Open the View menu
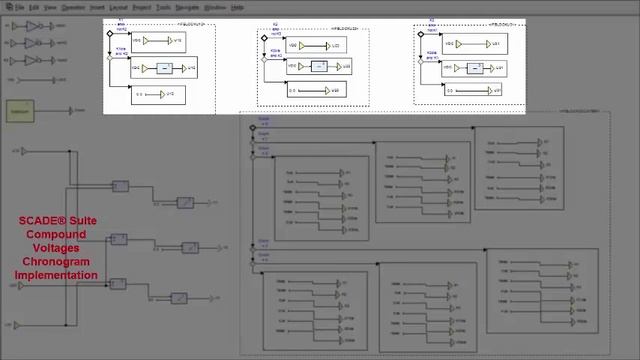Image resolution: width=640 pixels, height=360 pixels. tap(50, 7)
